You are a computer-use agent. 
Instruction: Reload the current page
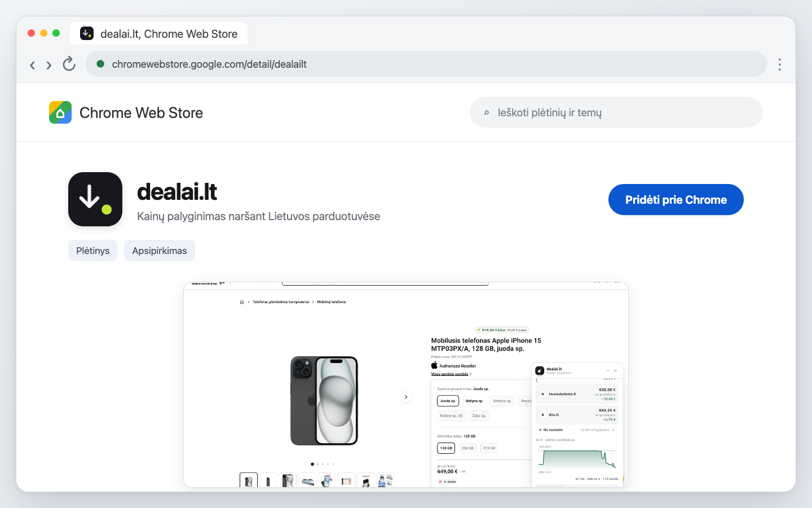[69, 64]
